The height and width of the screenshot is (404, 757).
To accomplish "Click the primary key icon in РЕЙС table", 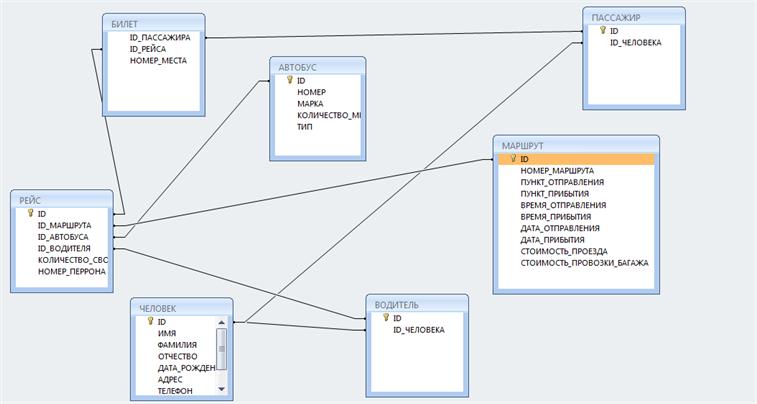I will [30, 213].
